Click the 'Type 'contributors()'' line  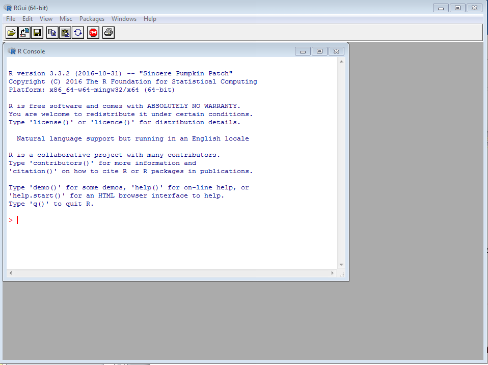tap(102, 163)
